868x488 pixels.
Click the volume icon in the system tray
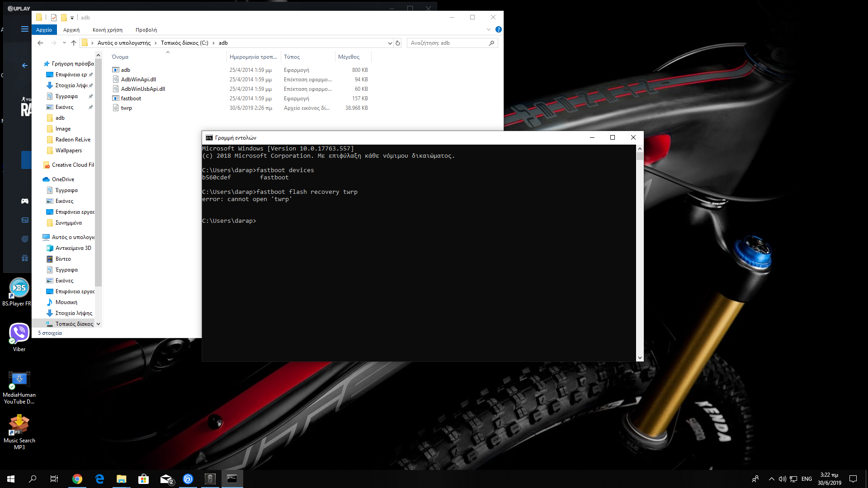[782, 479]
